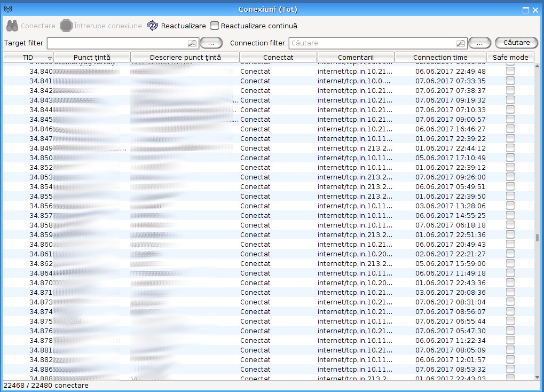
Task: Click the antenna icon in title bar
Action: [x=7, y=9]
